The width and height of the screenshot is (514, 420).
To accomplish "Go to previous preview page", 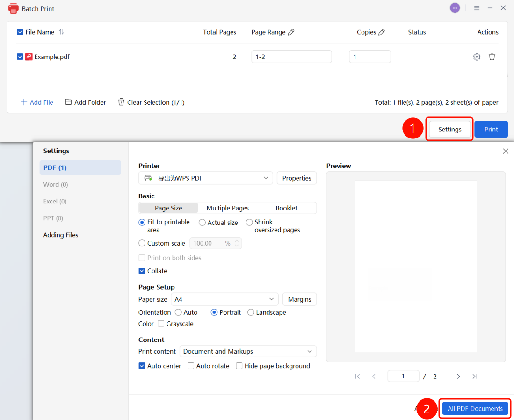I will [x=374, y=377].
